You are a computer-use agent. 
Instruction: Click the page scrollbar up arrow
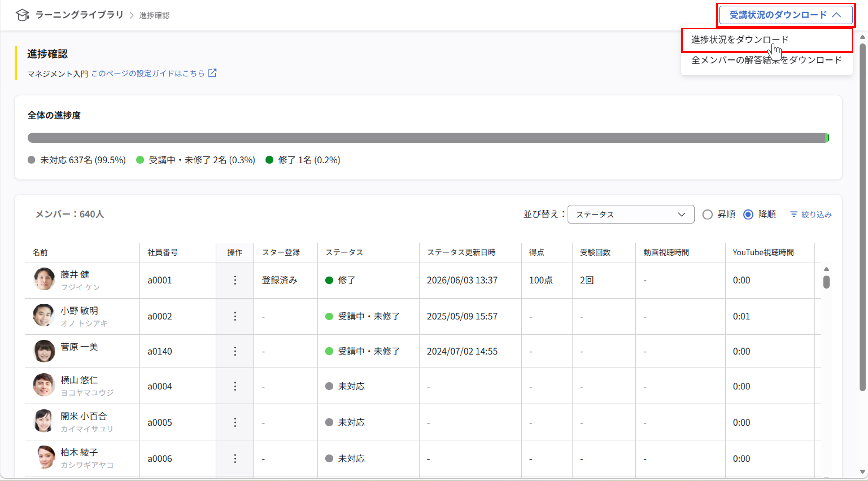(862, 37)
